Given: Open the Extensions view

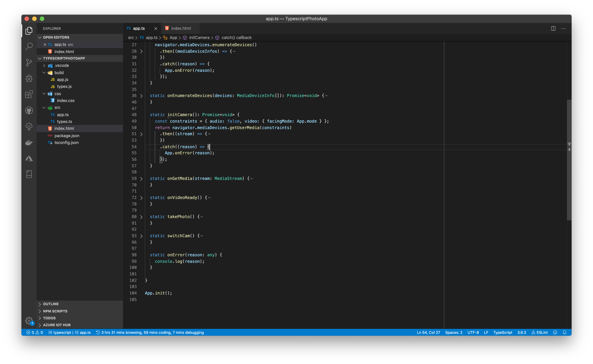Looking at the screenshot, I should (x=29, y=94).
